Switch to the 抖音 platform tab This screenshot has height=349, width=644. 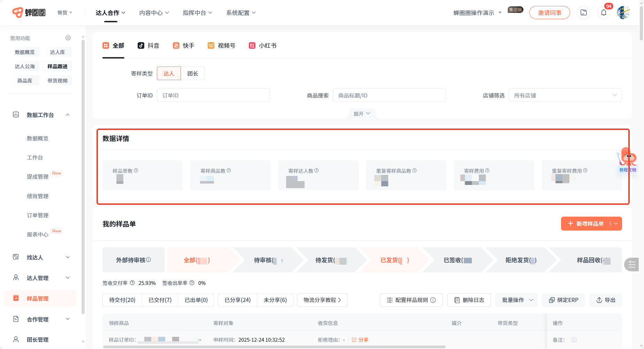click(149, 46)
